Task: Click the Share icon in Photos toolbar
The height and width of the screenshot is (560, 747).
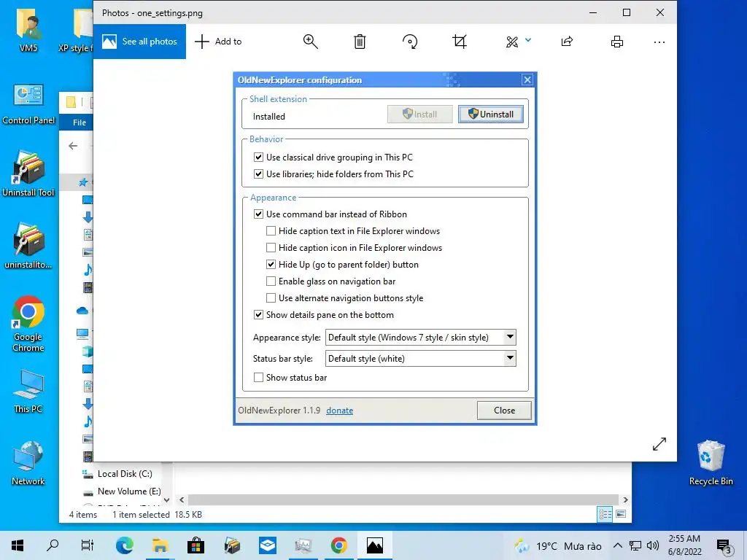Action: [x=567, y=42]
